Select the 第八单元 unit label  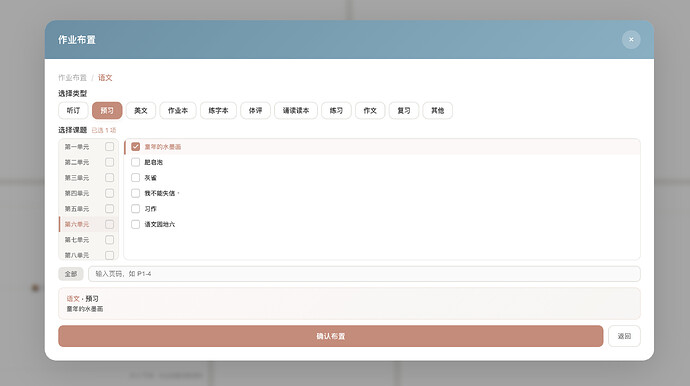pos(77,255)
